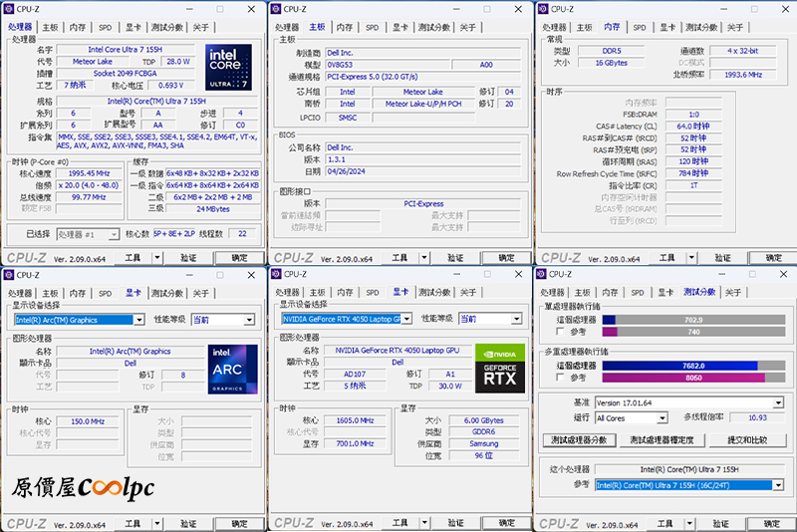Viewport: 797px width, 532px height.
Task: Click the single-thread 702.9 score bar
Action: 693,320
